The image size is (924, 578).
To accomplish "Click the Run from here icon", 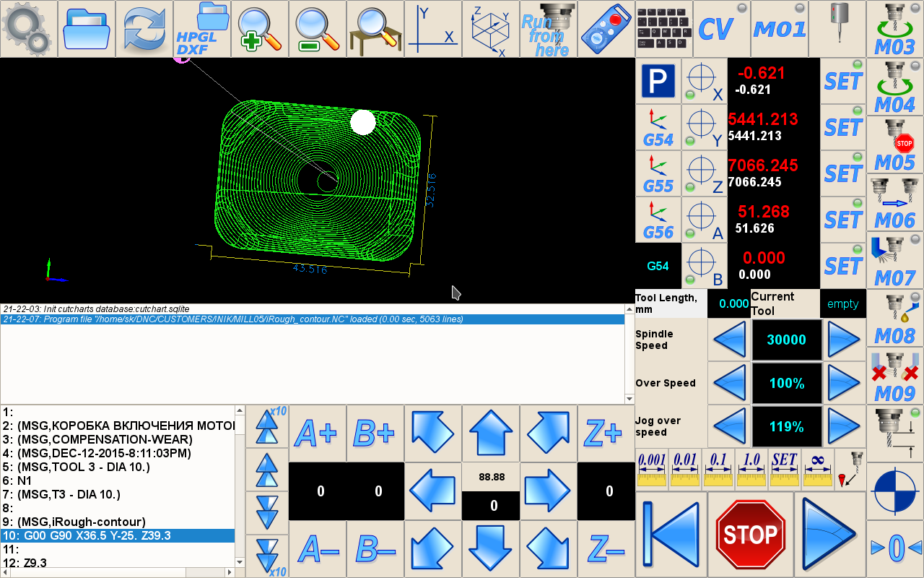I will click(x=548, y=28).
